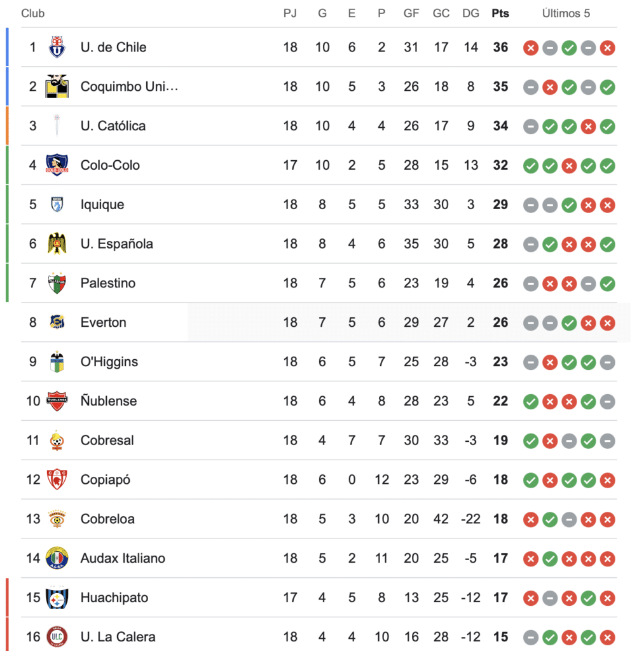Click the Colo-Colo team logo
This screenshot has width=644, height=651.
(x=57, y=165)
